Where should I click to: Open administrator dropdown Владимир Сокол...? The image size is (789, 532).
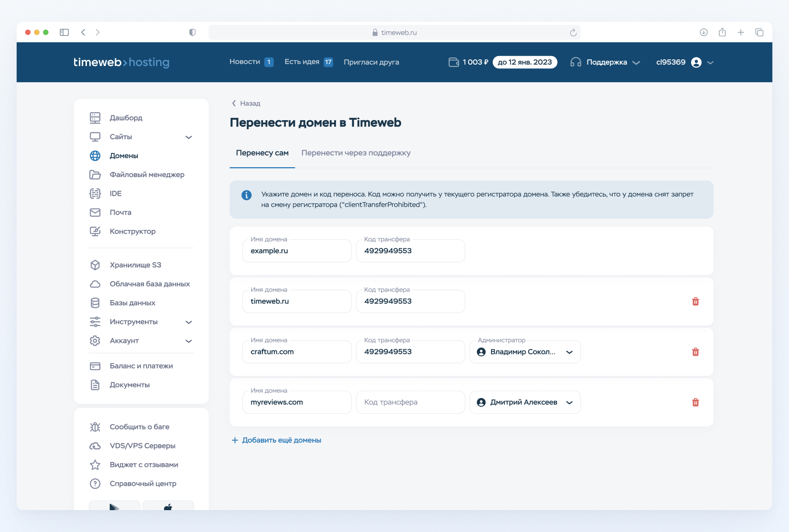point(525,352)
